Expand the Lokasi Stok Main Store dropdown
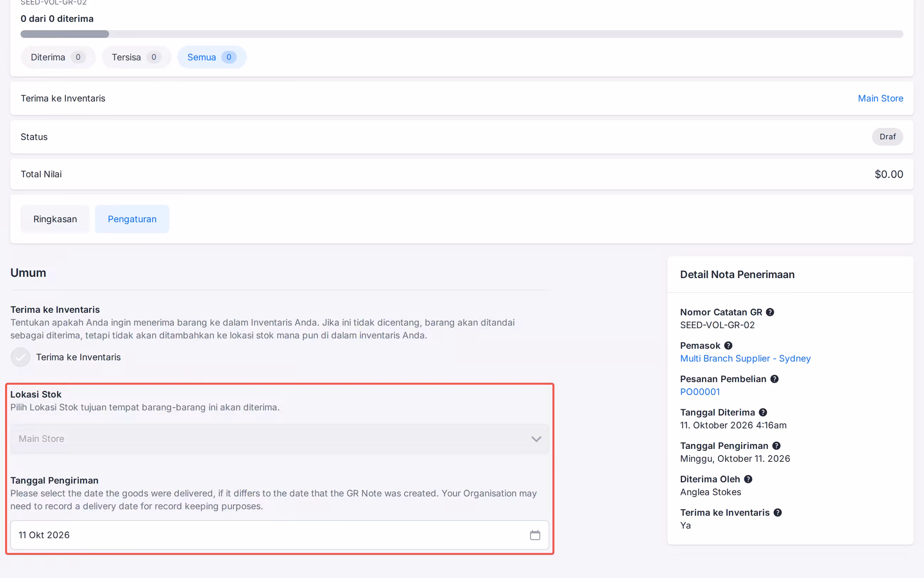This screenshot has height=578, width=924. point(279,439)
